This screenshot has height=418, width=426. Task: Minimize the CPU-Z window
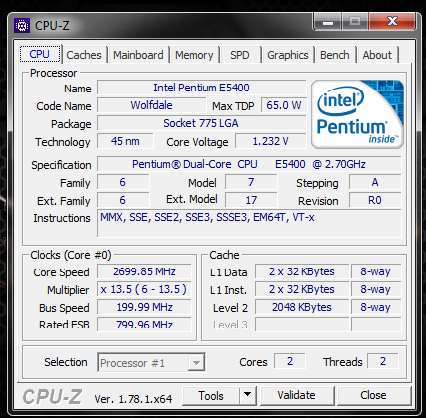(328, 22)
